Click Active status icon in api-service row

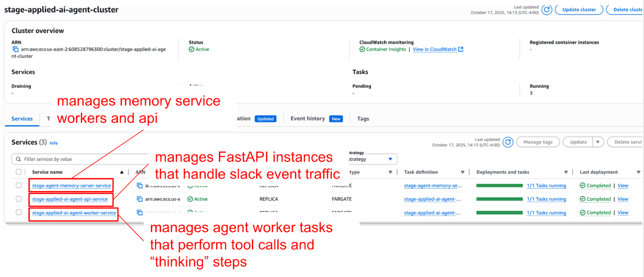point(190,199)
